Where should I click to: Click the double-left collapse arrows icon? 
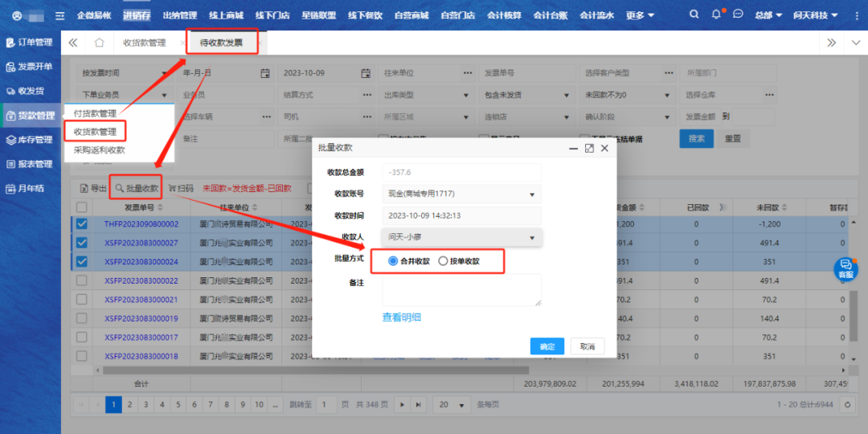73,43
